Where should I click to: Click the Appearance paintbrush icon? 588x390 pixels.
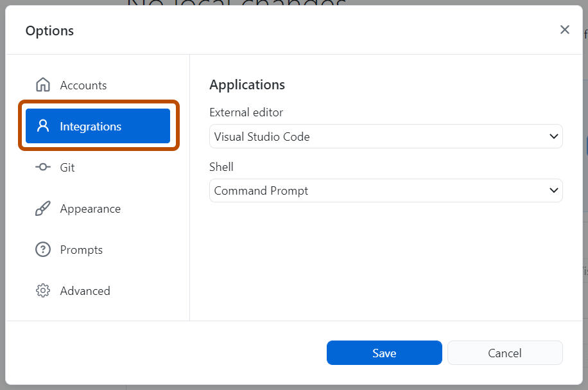(42, 208)
